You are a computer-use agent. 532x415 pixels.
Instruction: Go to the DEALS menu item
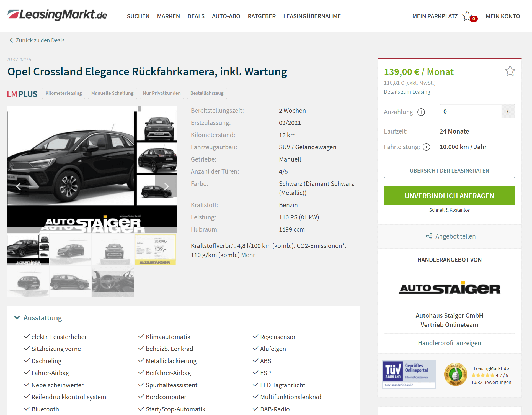click(196, 16)
